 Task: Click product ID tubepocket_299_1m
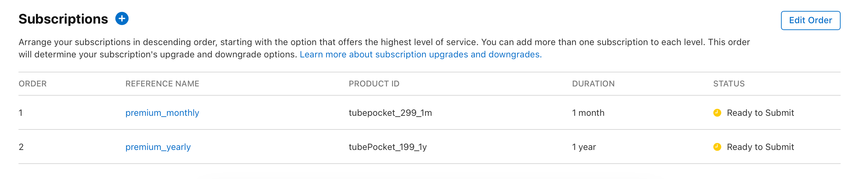390,113
